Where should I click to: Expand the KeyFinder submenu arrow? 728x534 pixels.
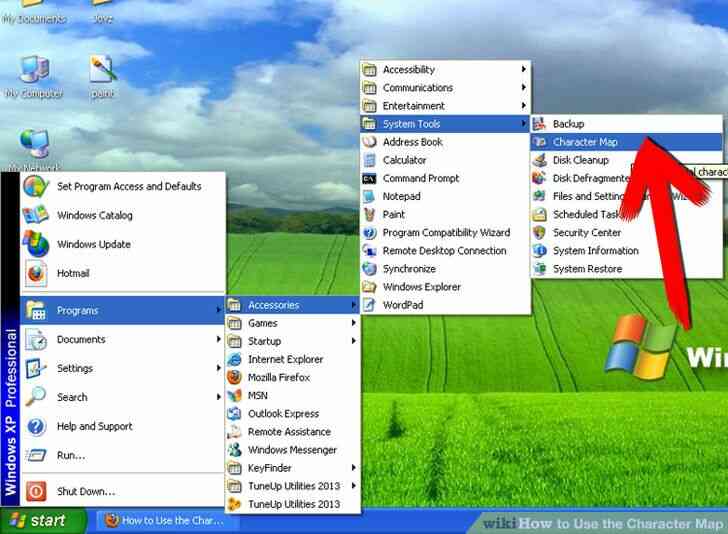tap(354, 468)
